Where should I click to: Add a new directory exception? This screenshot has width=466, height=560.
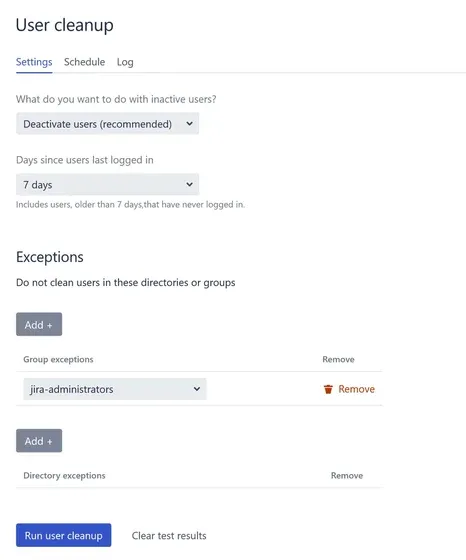pos(39,441)
